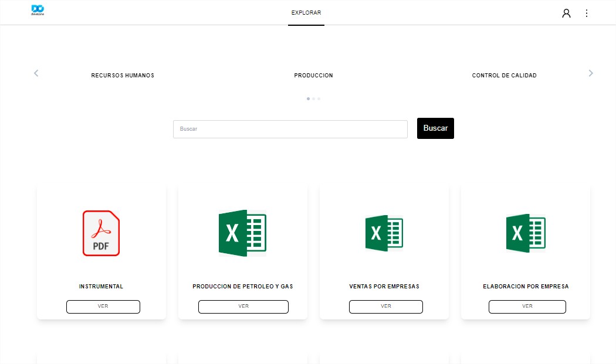Click the first carousel pagination dot

pyautogui.click(x=308, y=99)
